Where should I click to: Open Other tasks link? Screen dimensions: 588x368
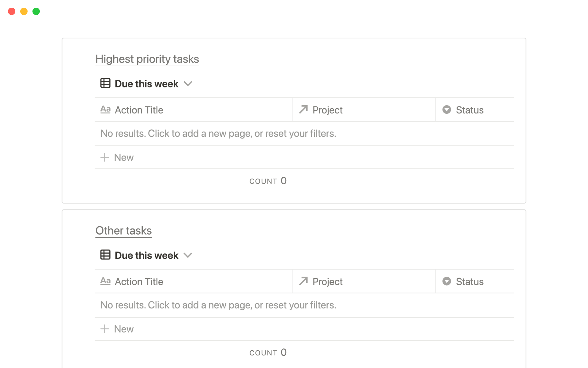pos(123,231)
